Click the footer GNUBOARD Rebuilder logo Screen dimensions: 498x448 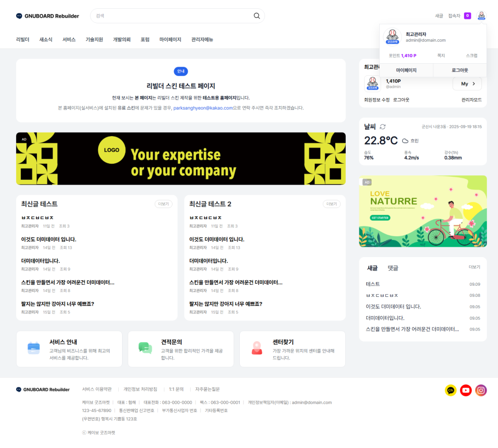[x=43, y=390]
